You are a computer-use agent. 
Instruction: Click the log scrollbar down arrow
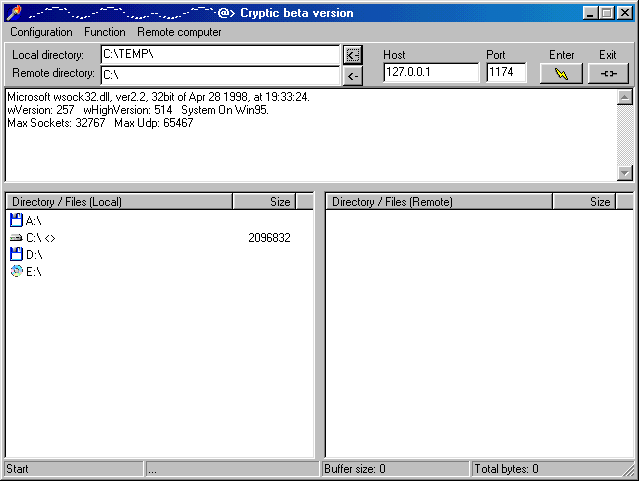pyautogui.click(x=625, y=173)
